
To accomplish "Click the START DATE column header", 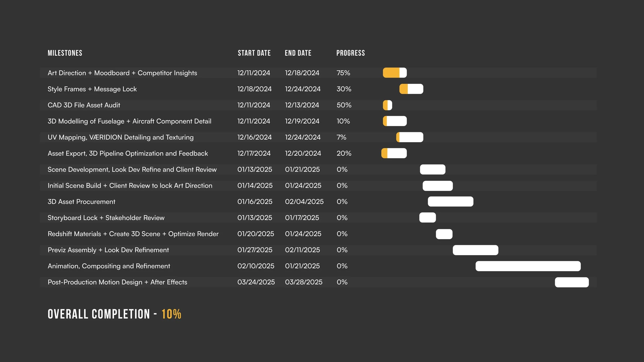I will pyautogui.click(x=254, y=53).
